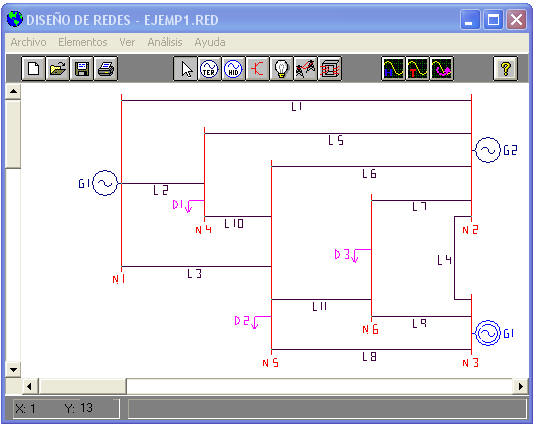Run the T wave analysis icon

[x=417, y=69]
